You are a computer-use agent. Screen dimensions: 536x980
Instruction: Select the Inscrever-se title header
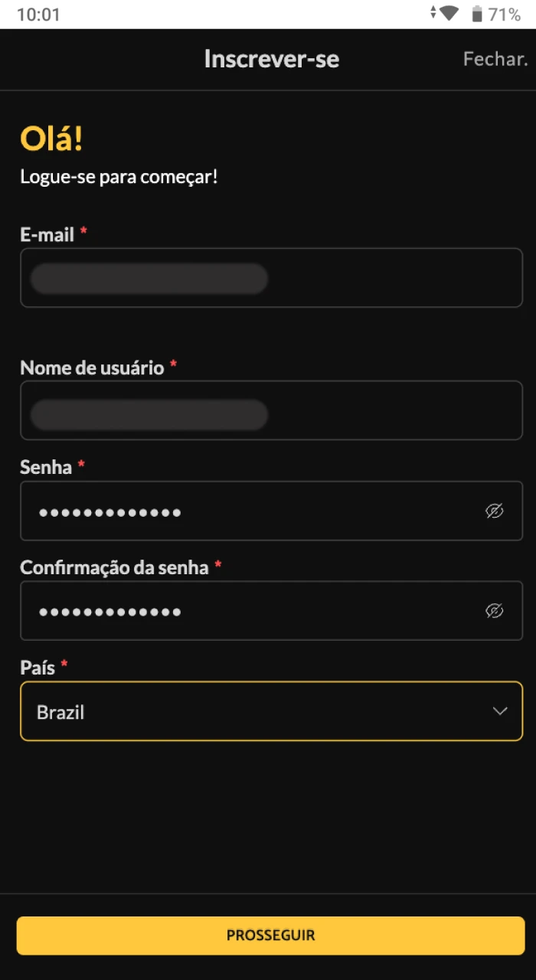click(x=271, y=59)
